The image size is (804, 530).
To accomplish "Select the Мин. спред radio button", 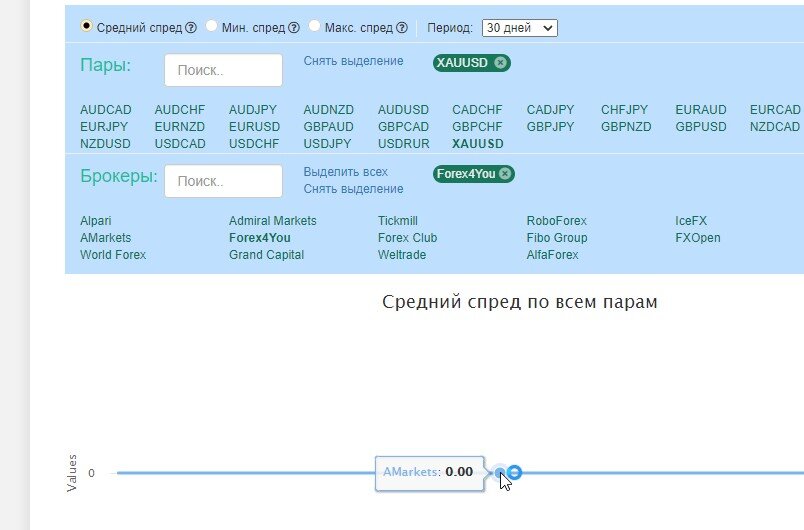I will click(211, 26).
